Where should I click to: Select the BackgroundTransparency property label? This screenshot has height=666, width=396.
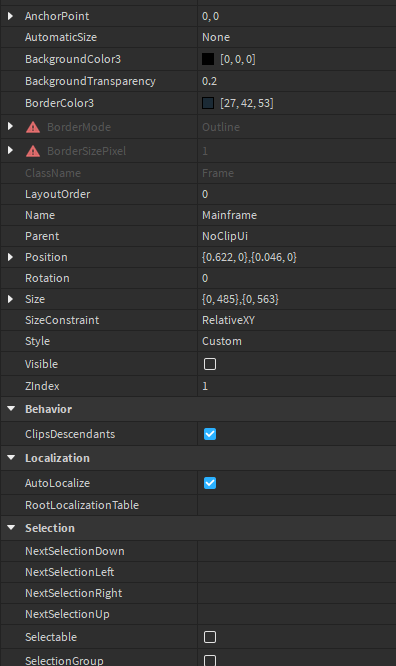90,81
